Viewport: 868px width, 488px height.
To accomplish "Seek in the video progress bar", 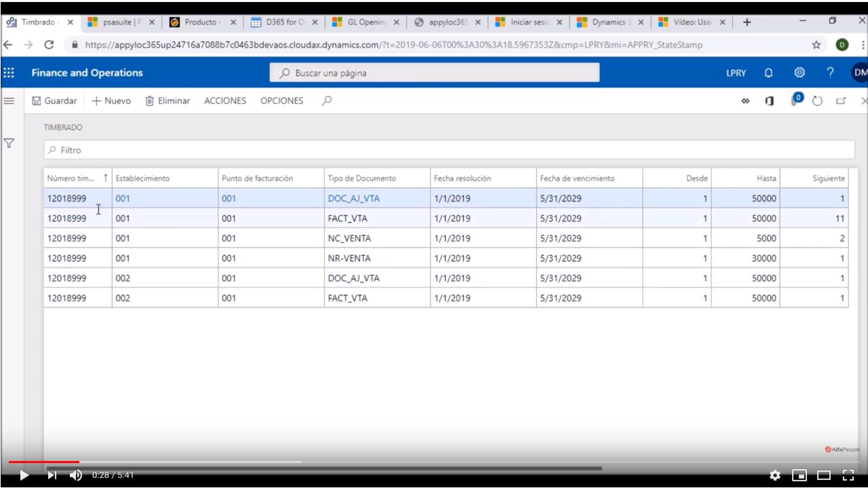I will click(434, 462).
